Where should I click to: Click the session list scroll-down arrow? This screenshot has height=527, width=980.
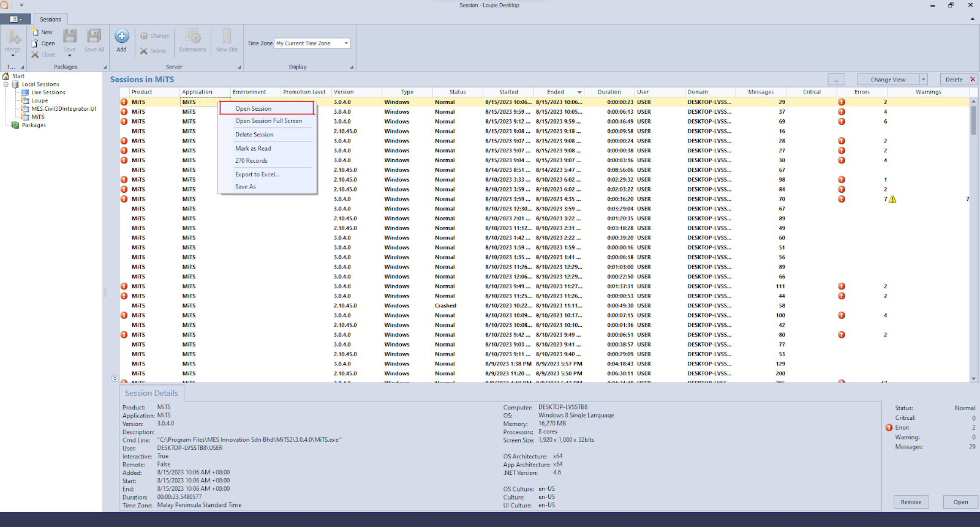973,378
